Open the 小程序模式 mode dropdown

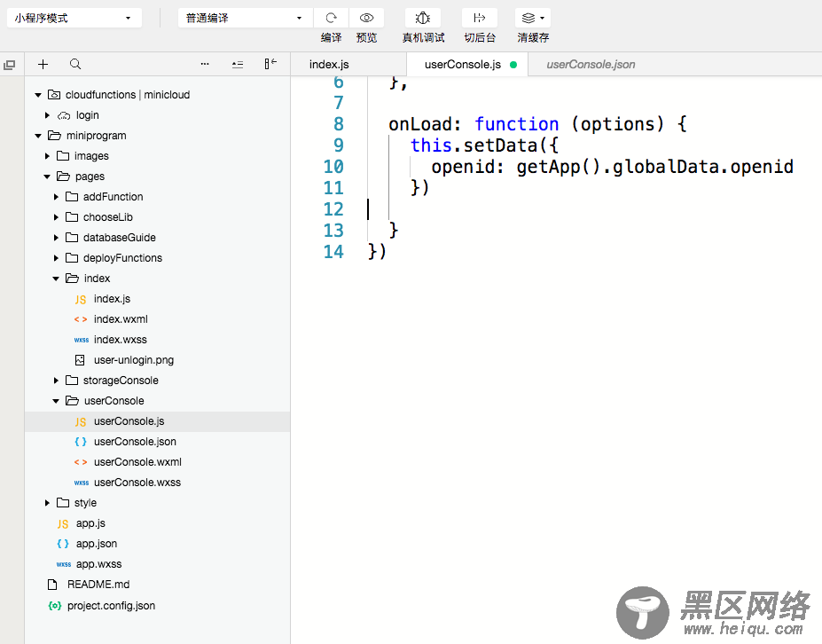74,18
